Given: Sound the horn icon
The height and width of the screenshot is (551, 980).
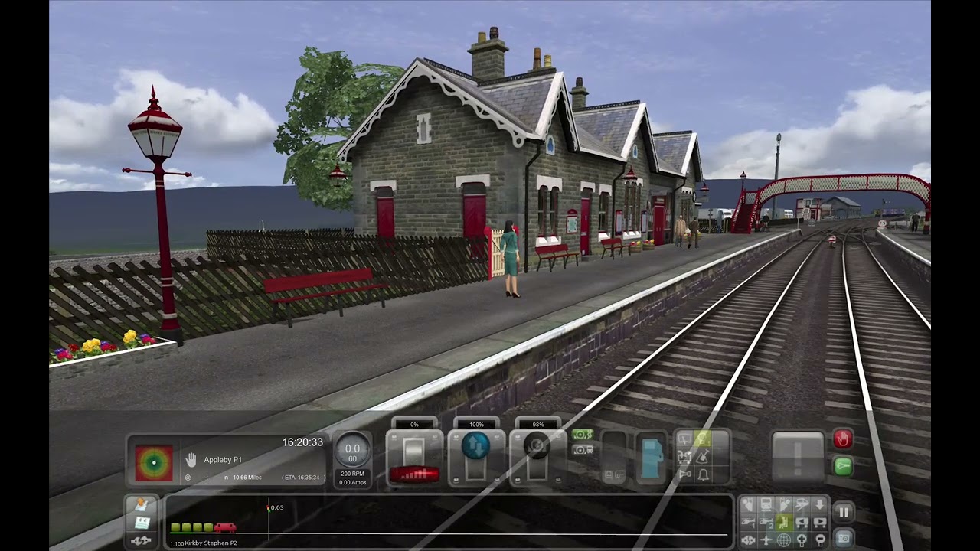Looking at the screenshot, I should 684,474.
